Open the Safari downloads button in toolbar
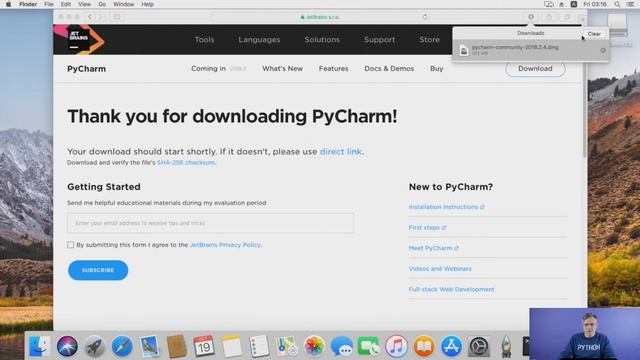The height and width of the screenshot is (360, 640). 531,17
